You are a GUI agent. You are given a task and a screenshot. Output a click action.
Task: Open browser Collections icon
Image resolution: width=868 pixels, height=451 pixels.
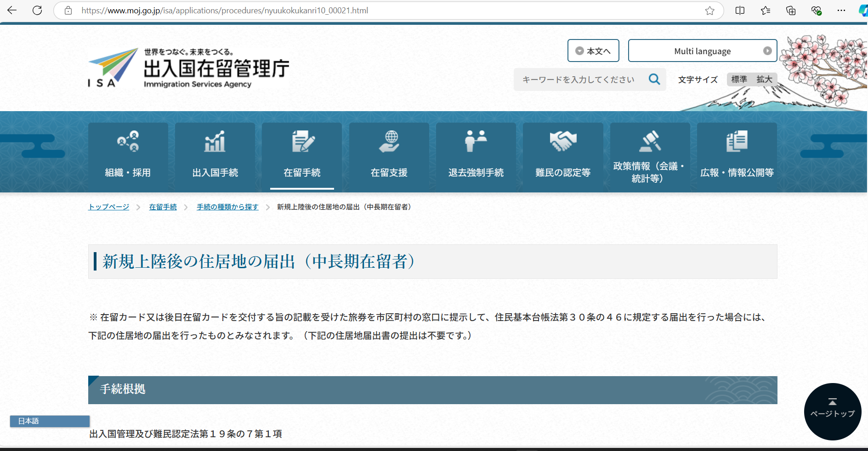791,11
